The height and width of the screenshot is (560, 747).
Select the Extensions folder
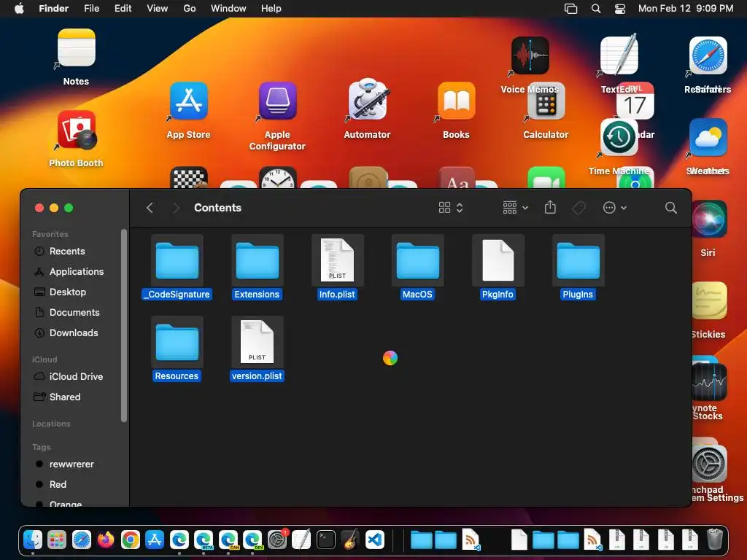coord(258,268)
